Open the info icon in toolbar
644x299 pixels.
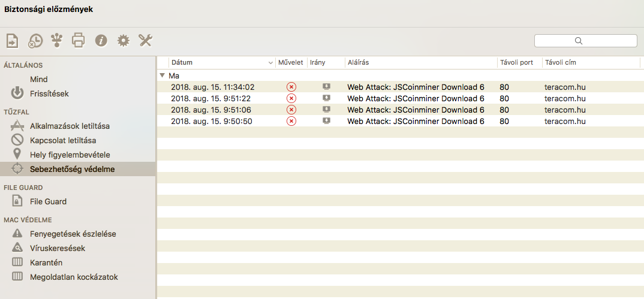point(101,40)
